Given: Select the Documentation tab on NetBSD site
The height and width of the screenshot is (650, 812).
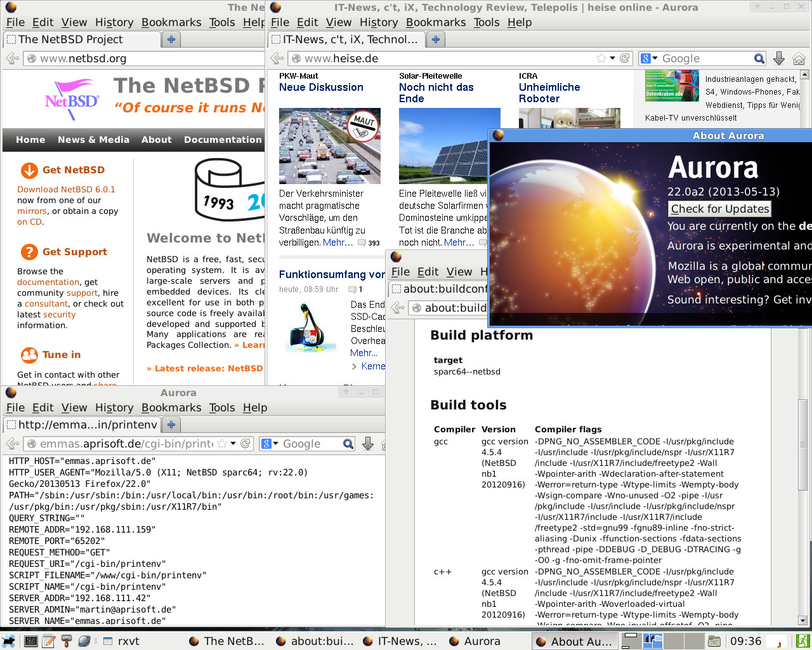Looking at the screenshot, I should (x=223, y=140).
